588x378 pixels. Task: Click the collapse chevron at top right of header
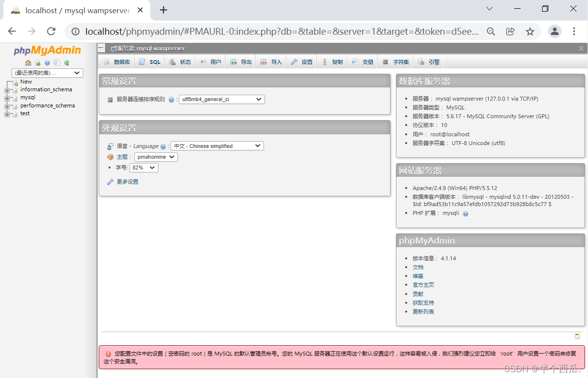pos(581,48)
